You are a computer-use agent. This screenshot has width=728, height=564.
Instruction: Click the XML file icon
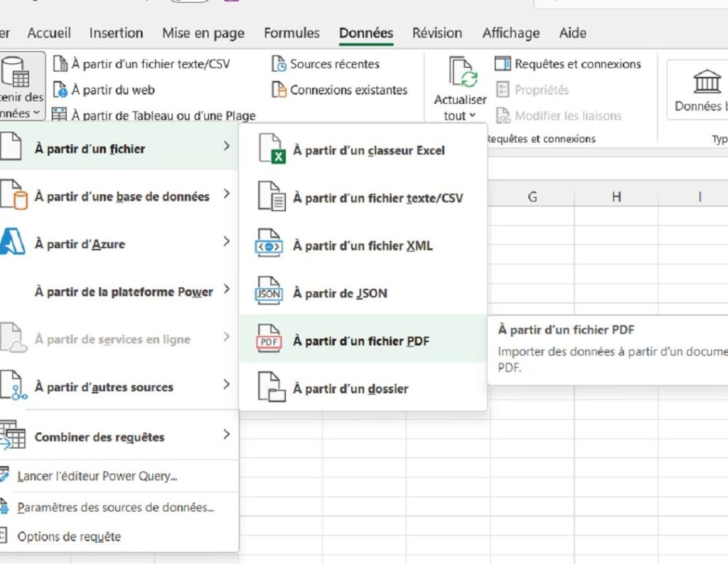269,244
